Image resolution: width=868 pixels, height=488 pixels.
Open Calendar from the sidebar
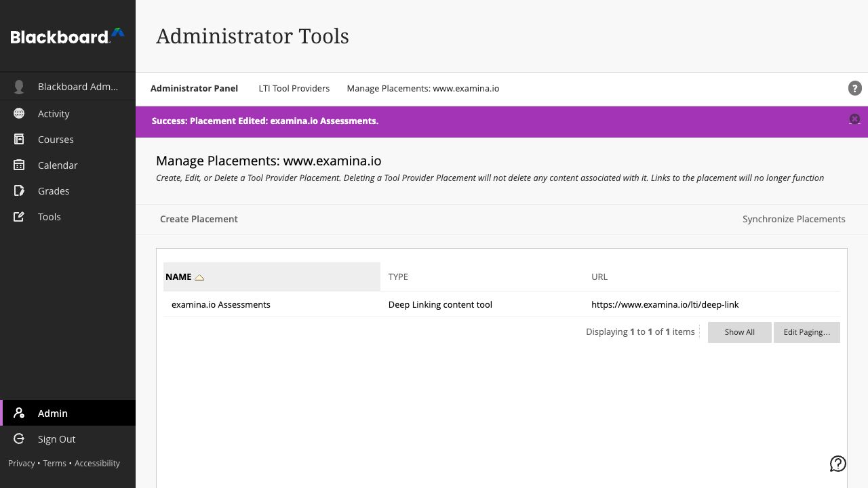point(58,165)
